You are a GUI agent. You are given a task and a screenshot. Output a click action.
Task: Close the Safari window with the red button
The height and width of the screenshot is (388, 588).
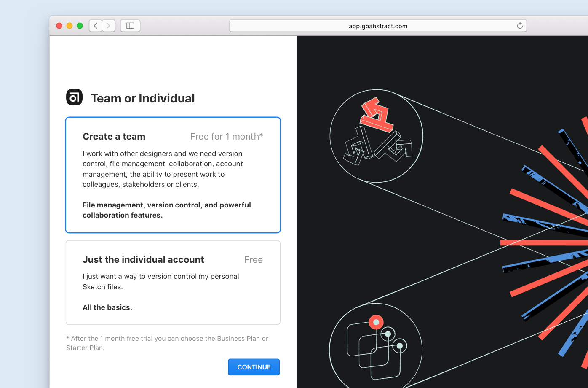59,26
